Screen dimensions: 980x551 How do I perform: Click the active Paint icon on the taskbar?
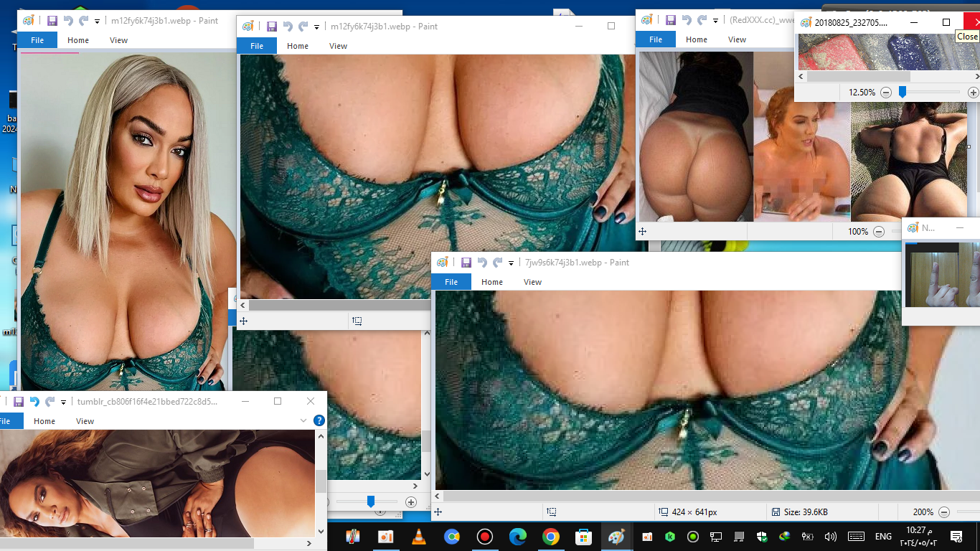616,536
